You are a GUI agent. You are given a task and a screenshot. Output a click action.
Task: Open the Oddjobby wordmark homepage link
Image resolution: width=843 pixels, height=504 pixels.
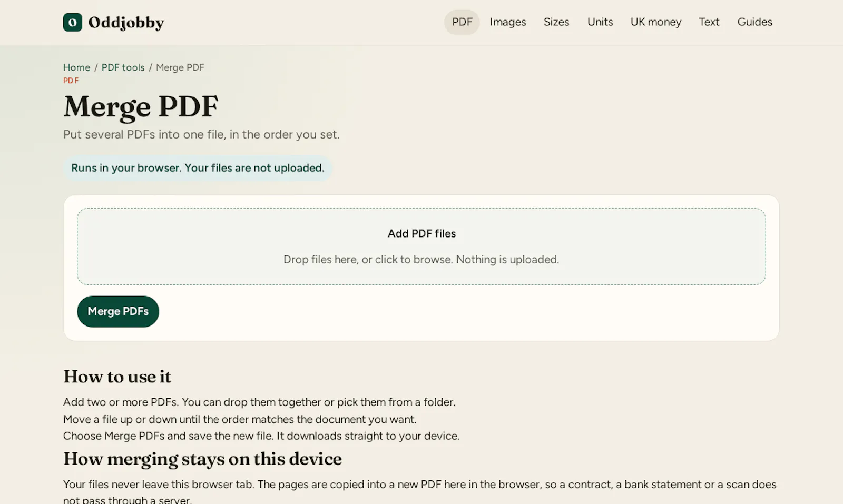(x=126, y=22)
